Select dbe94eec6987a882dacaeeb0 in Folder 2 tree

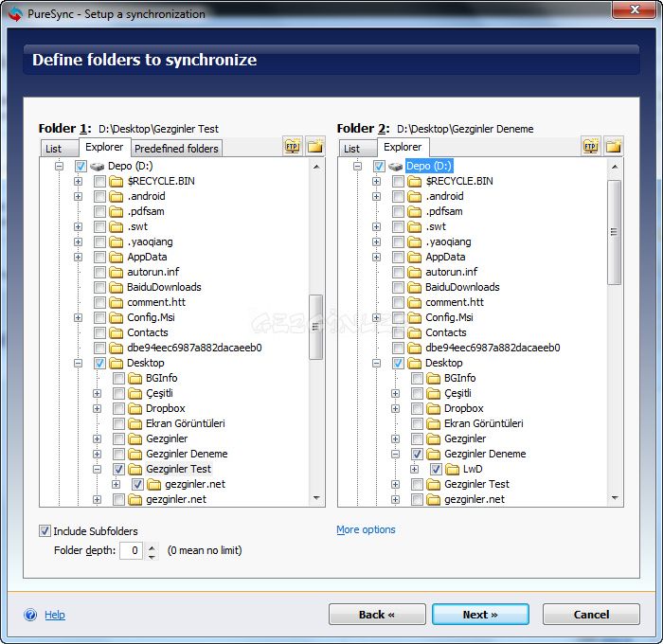click(x=493, y=348)
